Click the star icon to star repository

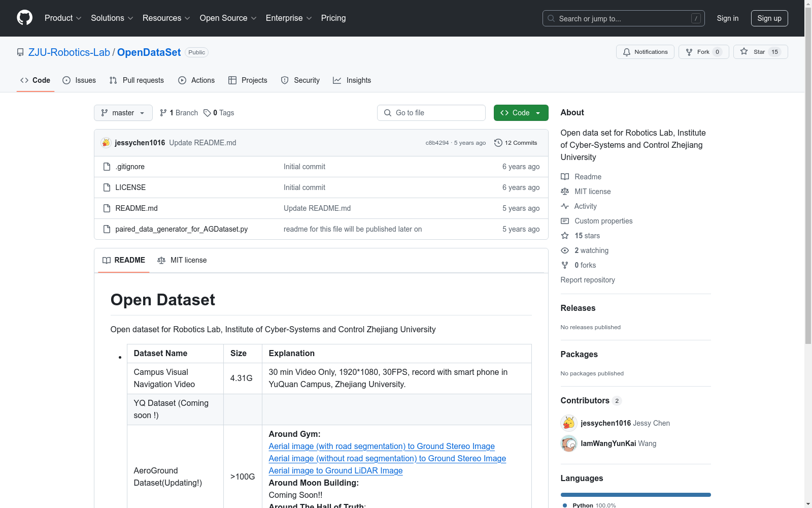tap(744, 51)
